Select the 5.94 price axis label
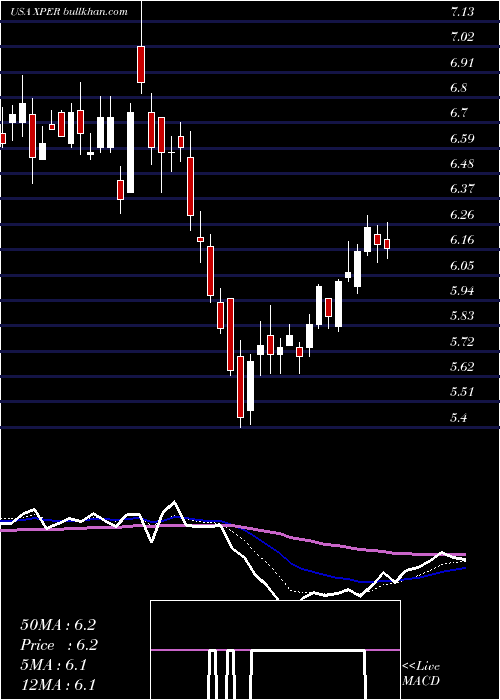Viewport: 500px width, 700px height. (462, 291)
